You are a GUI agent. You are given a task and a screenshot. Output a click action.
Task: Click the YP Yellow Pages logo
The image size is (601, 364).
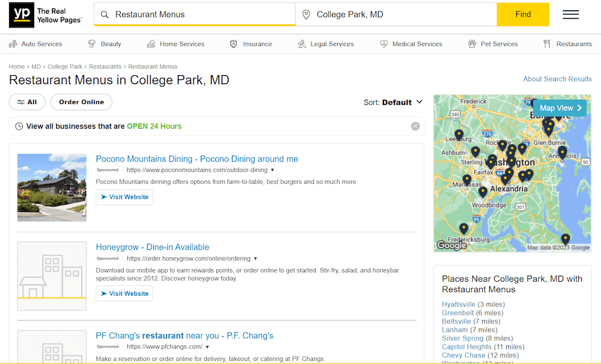[x=46, y=15]
